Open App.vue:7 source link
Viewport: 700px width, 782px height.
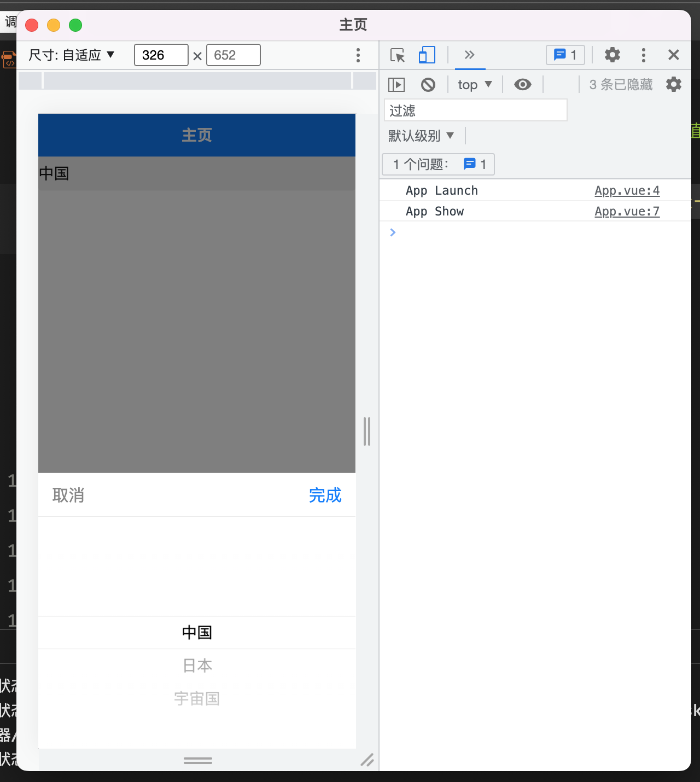627,211
